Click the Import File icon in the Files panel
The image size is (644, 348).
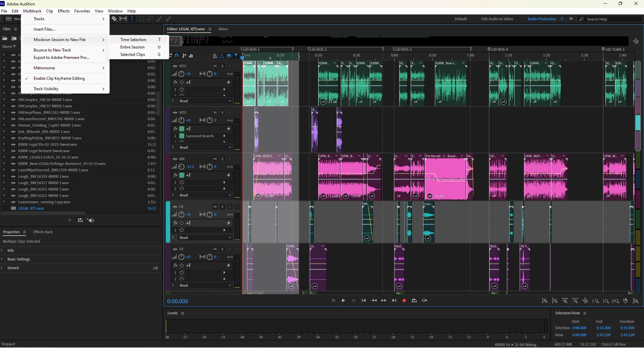[14, 38]
